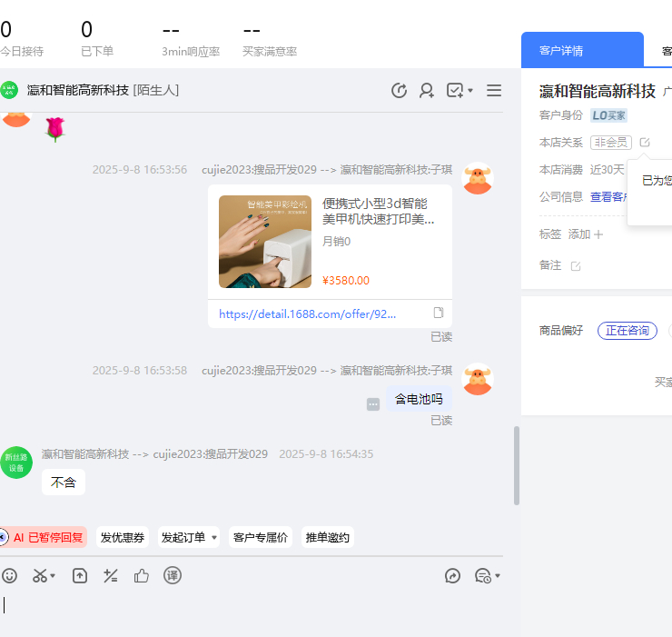Toggle the AI 已暂停回复 auto-reply
The height and width of the screenshot is (637, 672).
(x=42, y=537)
